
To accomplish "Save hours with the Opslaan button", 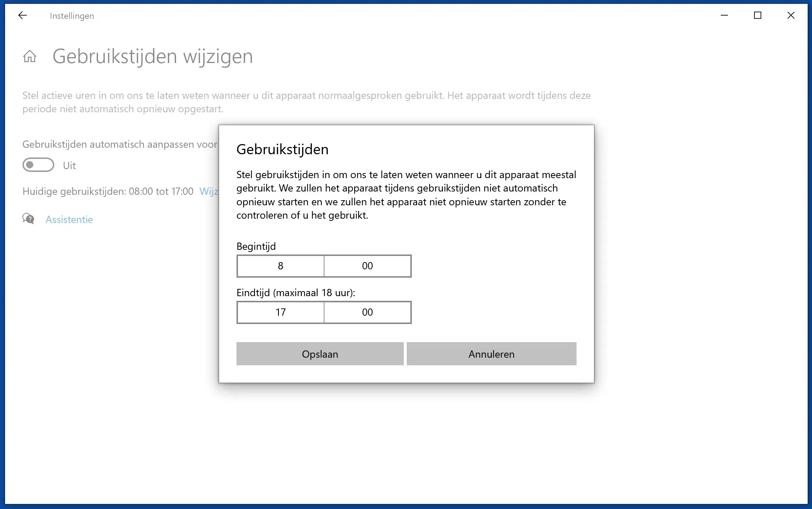I will click(x=320, y=354).
